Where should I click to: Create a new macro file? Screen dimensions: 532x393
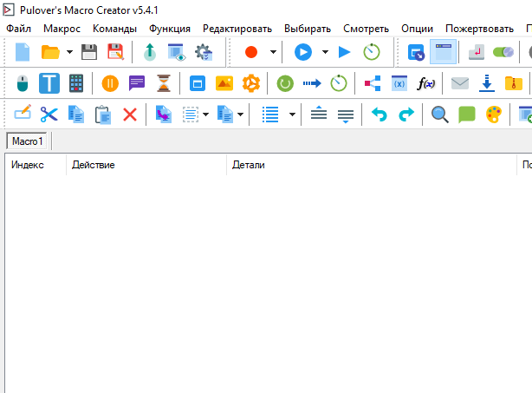click(23, 52)
